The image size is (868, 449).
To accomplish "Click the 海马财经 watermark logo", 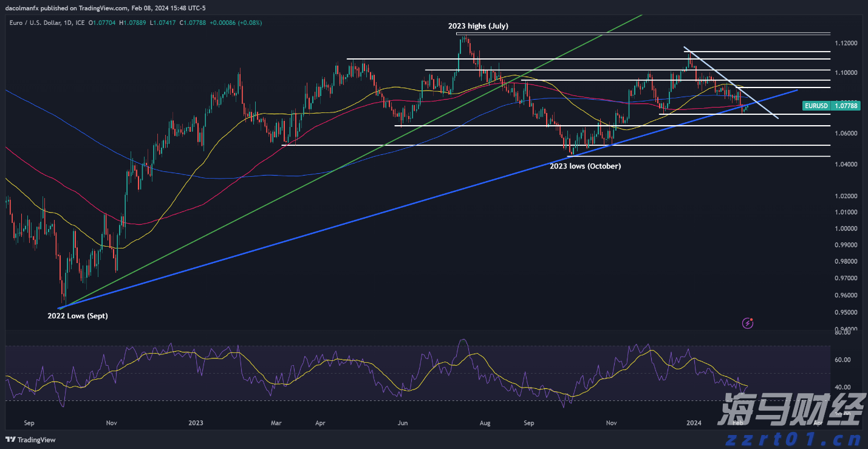I will click(790, 411).
